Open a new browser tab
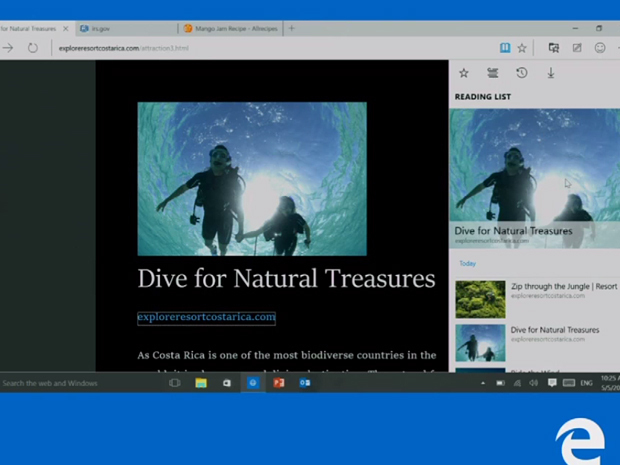620x465 pixels. coord(292,28)
